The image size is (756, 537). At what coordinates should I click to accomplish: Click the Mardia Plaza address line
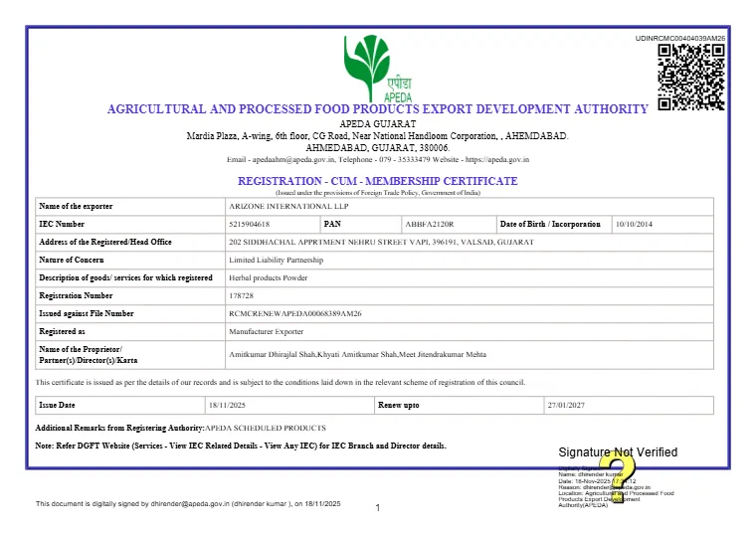tap(378, 136)
